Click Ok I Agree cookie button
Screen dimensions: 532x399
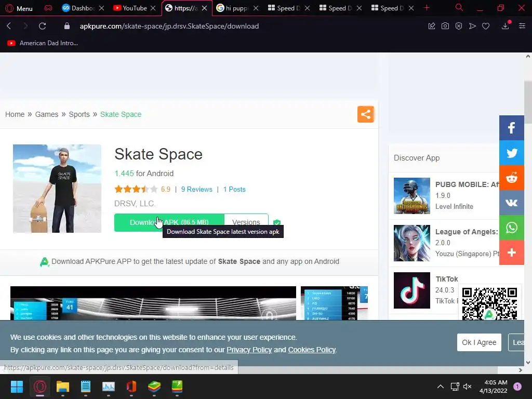pyautogui.click(x=479, y=342)
